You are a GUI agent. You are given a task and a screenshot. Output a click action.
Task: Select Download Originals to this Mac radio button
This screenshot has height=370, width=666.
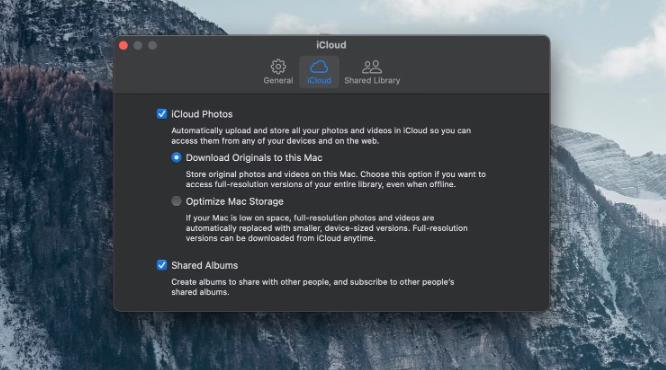click(176, 158)
